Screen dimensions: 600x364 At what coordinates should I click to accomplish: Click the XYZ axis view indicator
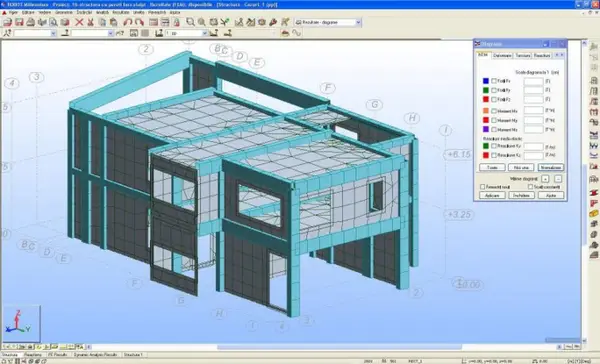21,324
